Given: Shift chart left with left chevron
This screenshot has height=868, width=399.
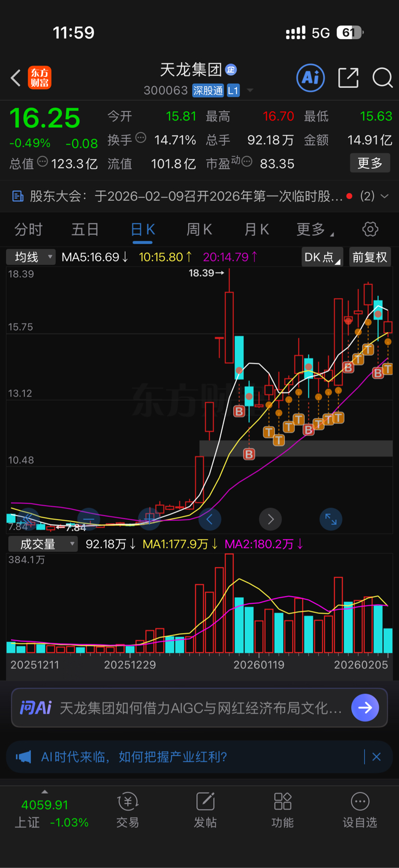Looking at the screenshot, I should (x=210, y=519).
